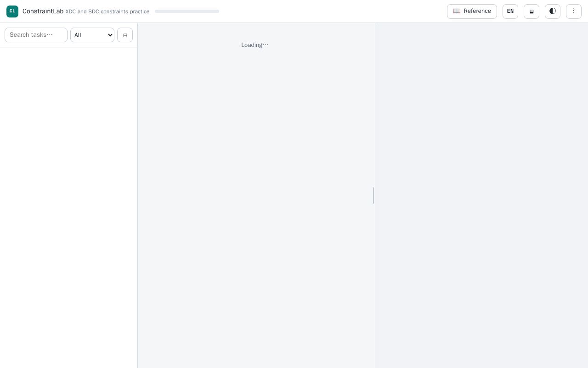Click the bottom-panel layout icon button
This screenshot has width=588, height=368.
pos(531,11)
